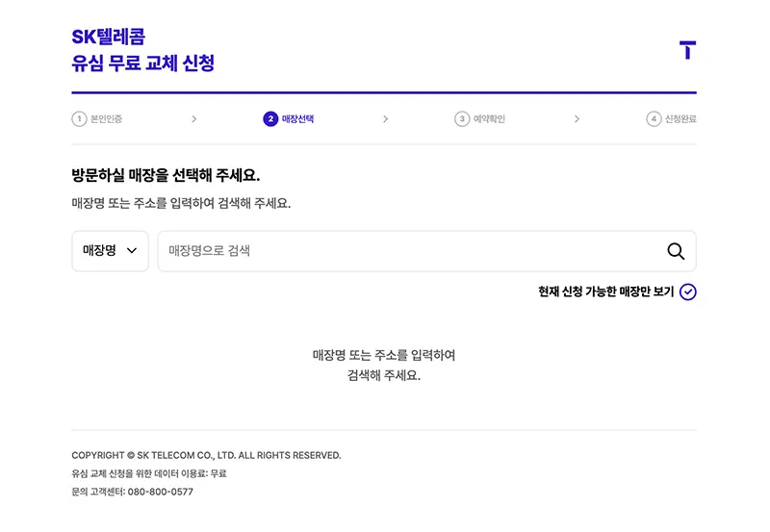770x532 pixels.
Task: Click the customer center number 080-800-0577
Action: (161, 492)
